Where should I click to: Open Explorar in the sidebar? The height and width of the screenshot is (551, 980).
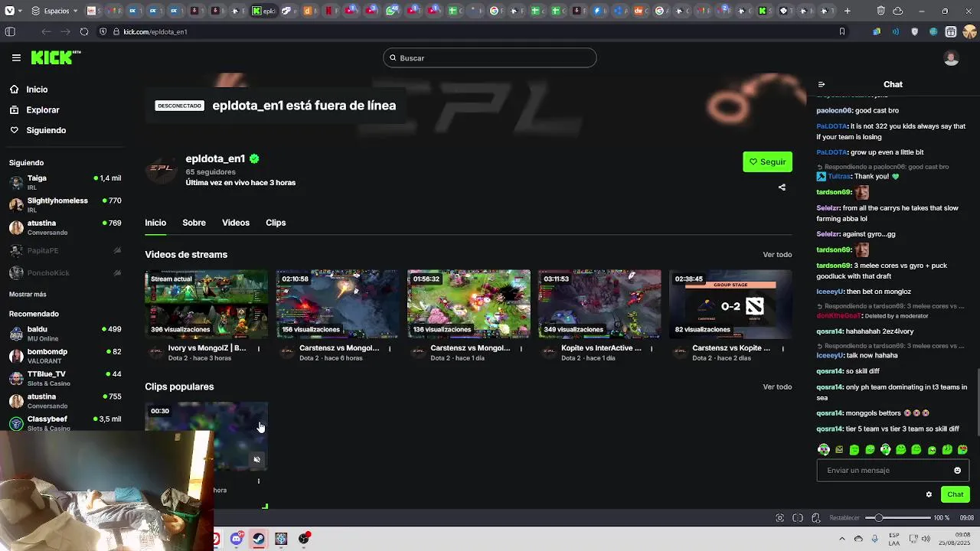(43, 110)
